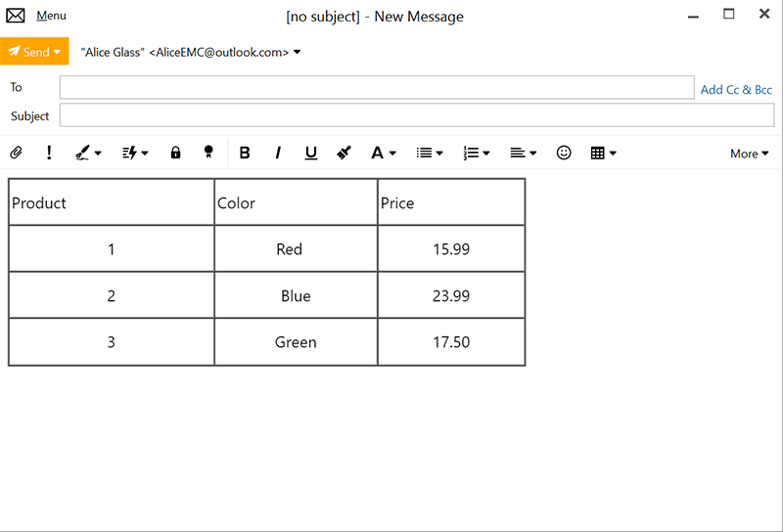
Task: Toggle message encryption lock icon
Action: pos(175,153)
